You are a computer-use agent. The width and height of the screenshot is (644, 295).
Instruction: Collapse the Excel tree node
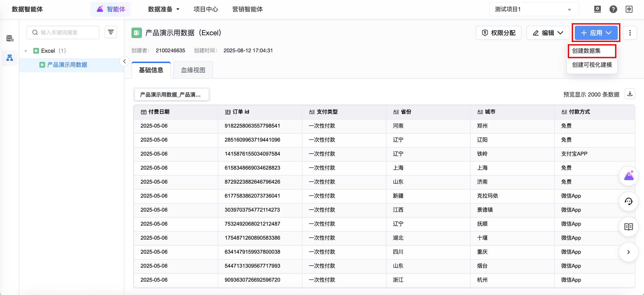click(x=26, y=51)
